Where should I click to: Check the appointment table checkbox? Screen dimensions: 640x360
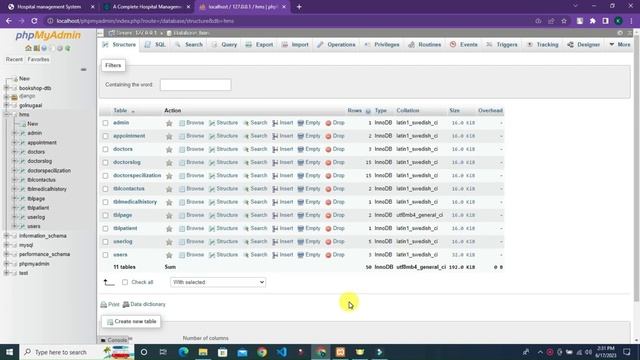(x=105, y=136)
